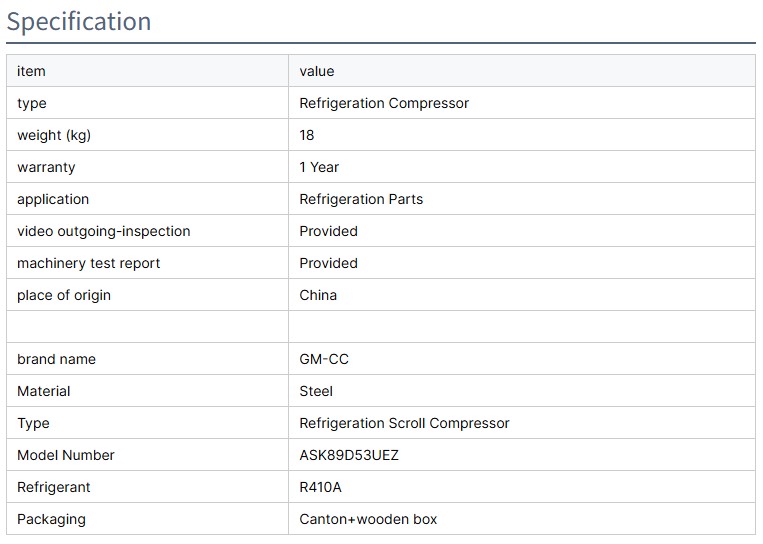This screenshot has height=544, width=763.
Task: Click the 'weight (kg)' row label
Action: [x=54, y=135]
